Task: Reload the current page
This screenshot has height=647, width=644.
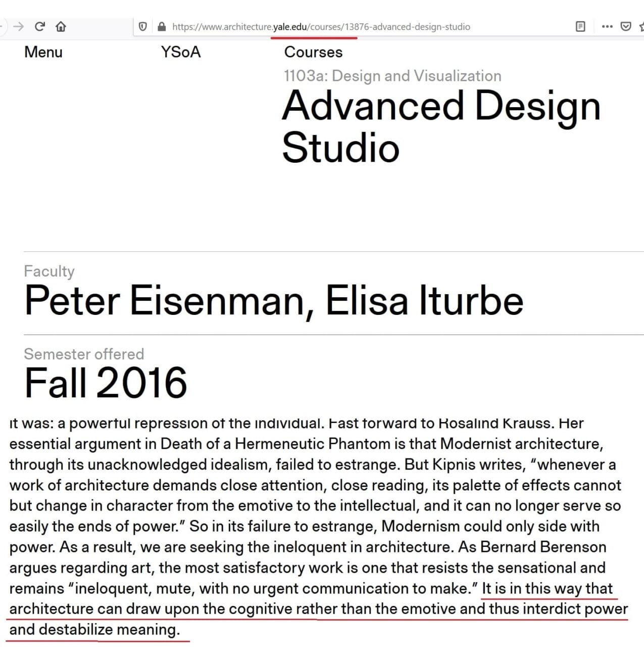Action: tap(39, 26)
